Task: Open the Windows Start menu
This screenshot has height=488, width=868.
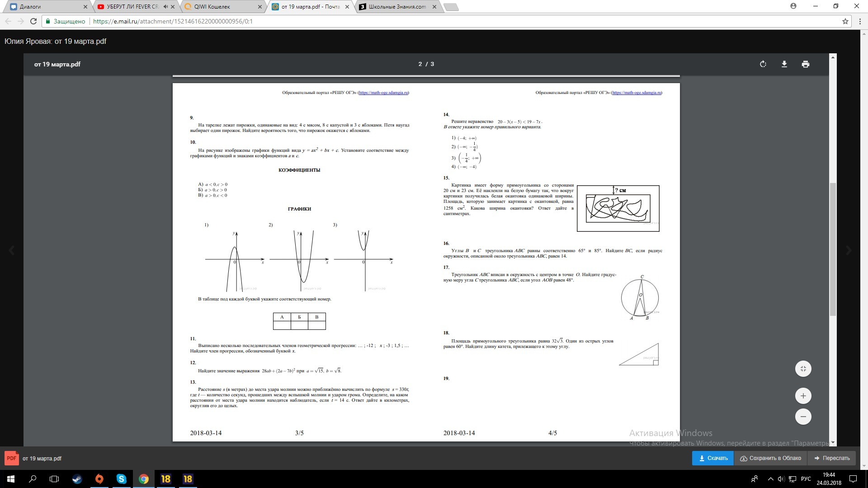Action: click(x=11, y=479)
